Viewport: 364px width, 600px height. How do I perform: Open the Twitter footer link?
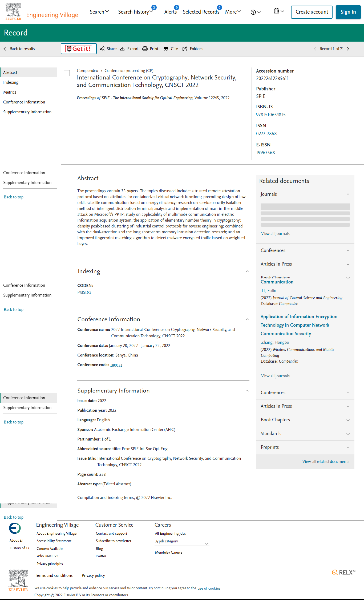coord(101,556)
